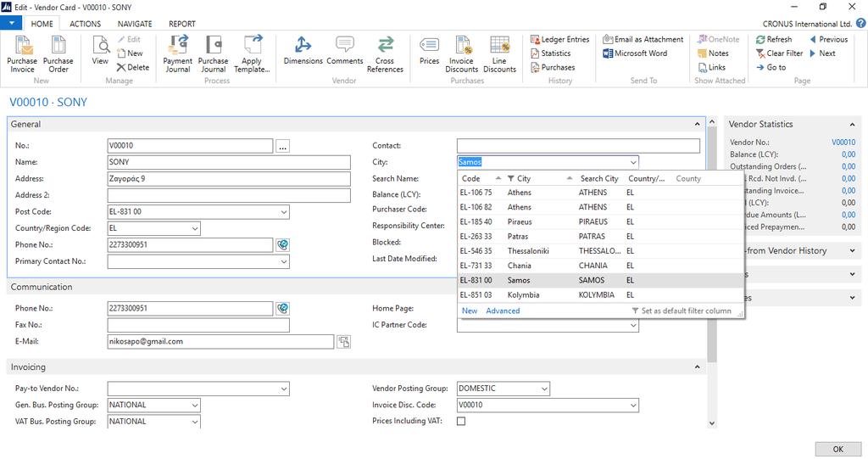Send to Microsoft Word
868x459 pixels.
[635, 53]
